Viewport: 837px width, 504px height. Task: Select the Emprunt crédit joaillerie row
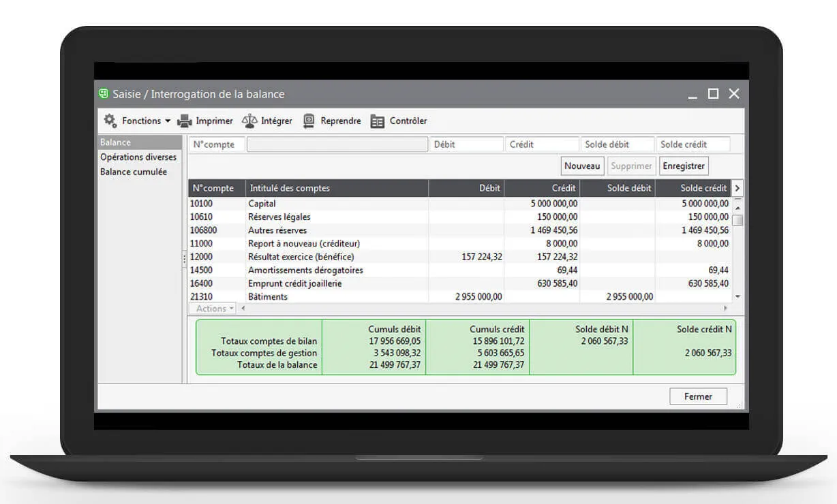(x=459, y=283)
